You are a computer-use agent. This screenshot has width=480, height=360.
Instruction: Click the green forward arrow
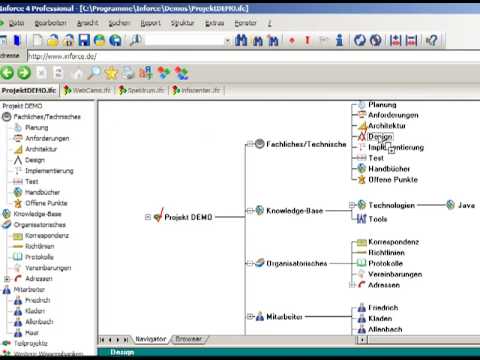coord(24,73)
